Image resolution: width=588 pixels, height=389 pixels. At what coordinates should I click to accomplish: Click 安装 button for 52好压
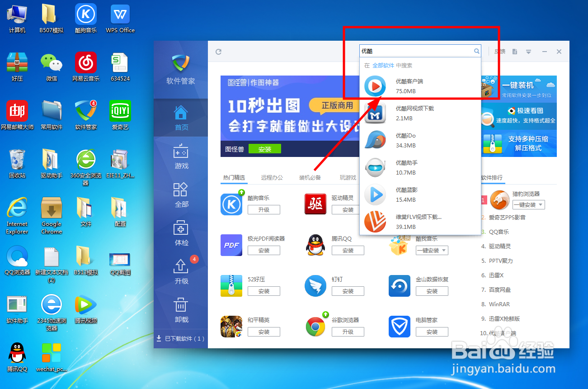[264, 291]
